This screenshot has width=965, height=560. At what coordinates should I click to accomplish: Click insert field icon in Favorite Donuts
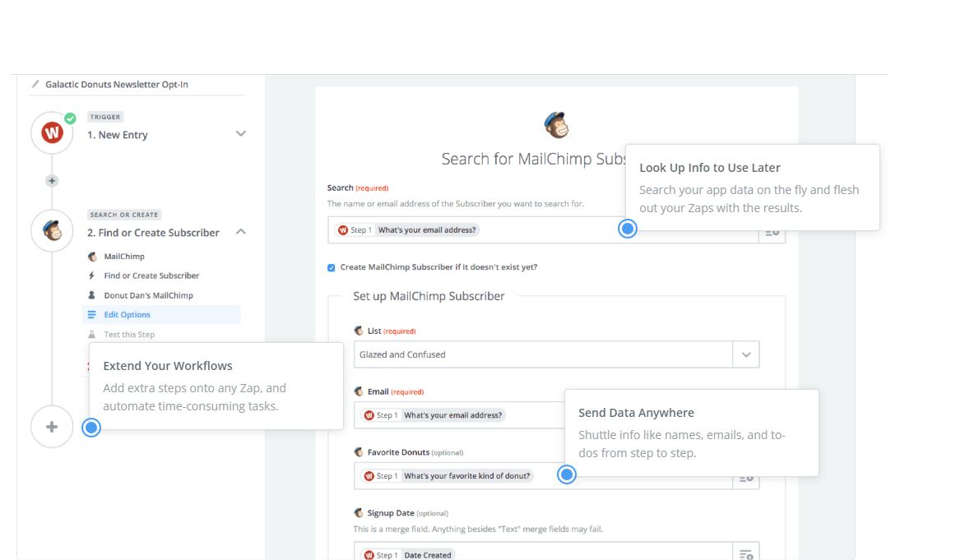click(x=745, y=477)
